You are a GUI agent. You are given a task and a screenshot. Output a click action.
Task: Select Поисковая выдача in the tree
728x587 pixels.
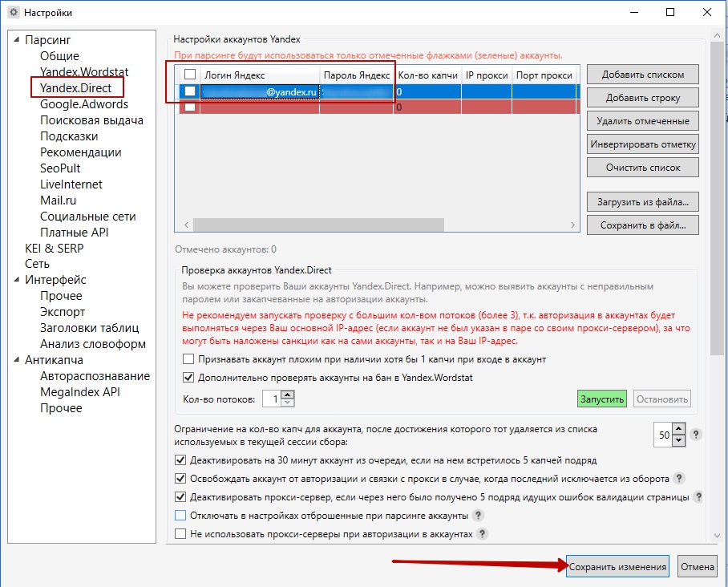[91, 120]
